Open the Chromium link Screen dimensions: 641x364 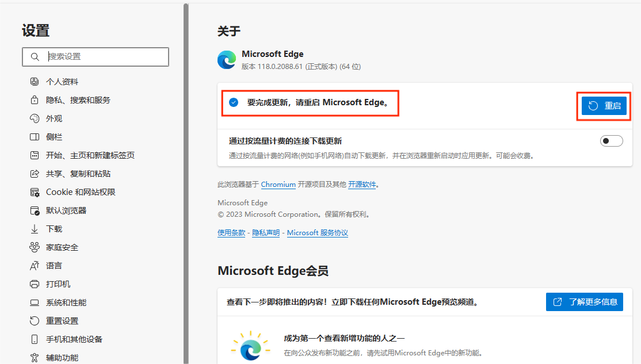pos(278,184)
